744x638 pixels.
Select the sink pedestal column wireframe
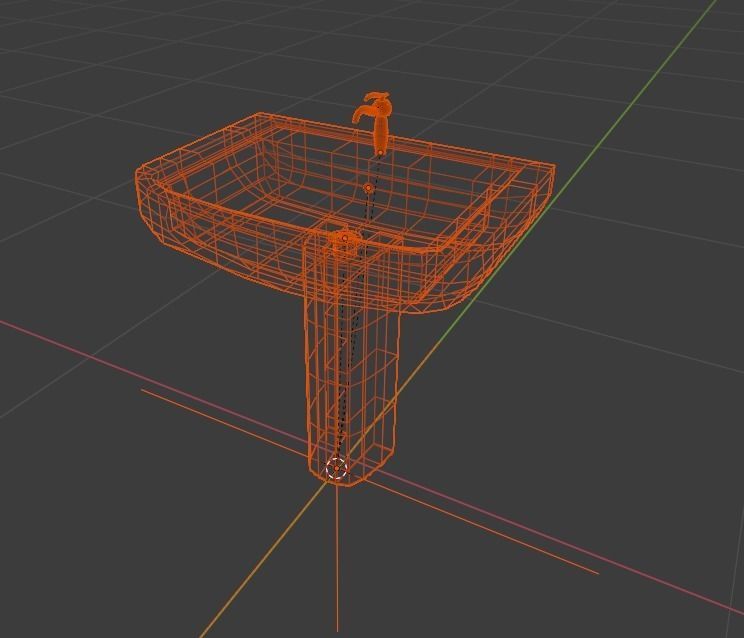tap(351, 361)
